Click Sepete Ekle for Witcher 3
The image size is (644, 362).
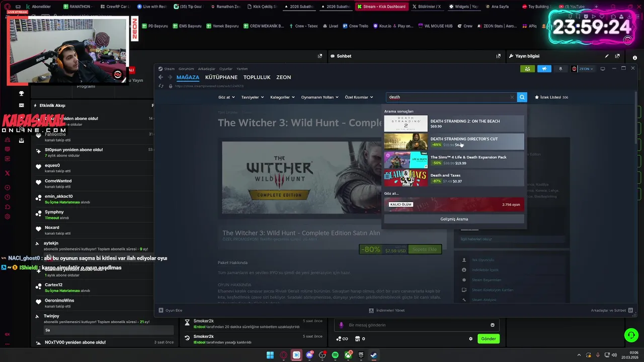coord(425,249)
